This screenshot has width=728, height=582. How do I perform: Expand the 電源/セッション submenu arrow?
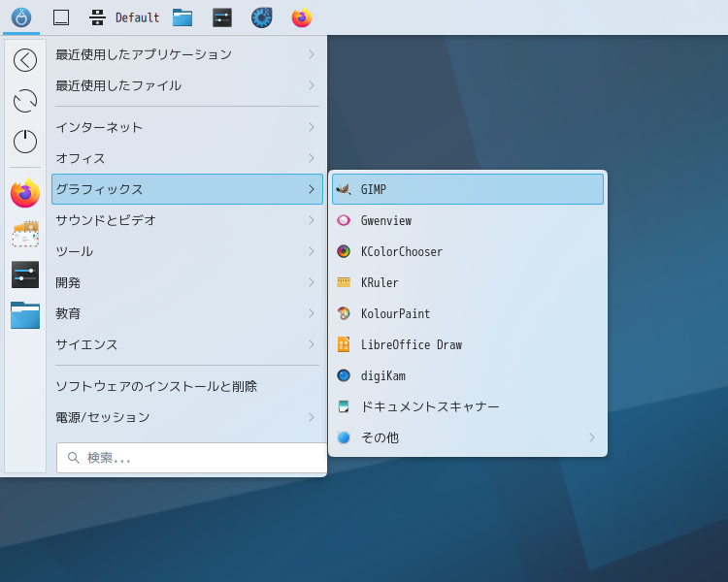[x=312, y=418]
